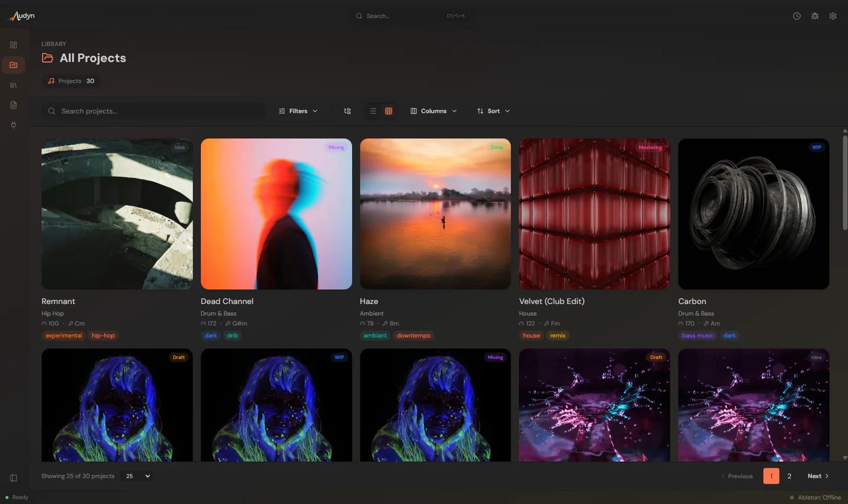Viewport: 848px width, 504px height.
Task: Collapse the sidebar using the panel icon
Action: tap(14, 478)
